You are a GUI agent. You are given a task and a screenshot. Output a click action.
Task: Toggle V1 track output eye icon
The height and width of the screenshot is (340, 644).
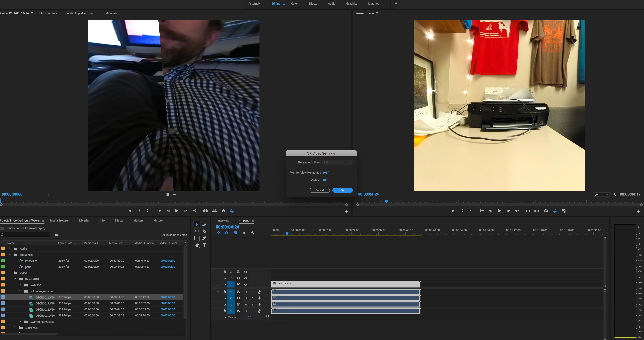click(x=246, y=285)
